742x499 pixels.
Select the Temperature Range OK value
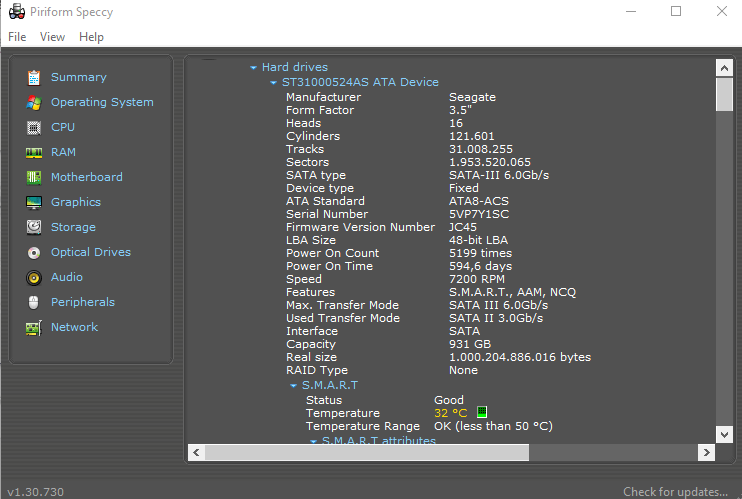pyautogui.click(x=493, y=426)
